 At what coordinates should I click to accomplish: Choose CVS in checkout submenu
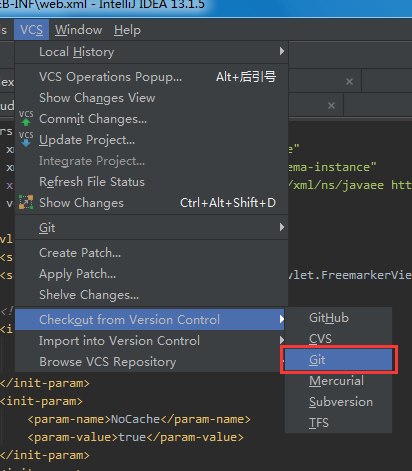click(338, 339)
